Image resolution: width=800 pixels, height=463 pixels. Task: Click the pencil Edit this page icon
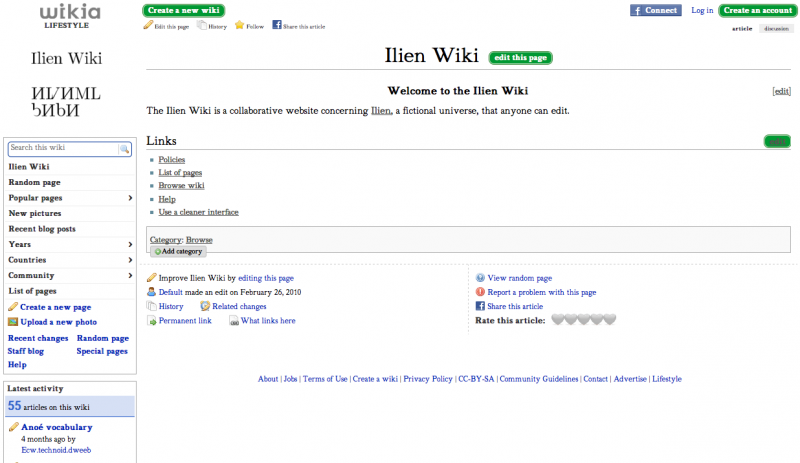pyautogui.click(x=148, y=26)
